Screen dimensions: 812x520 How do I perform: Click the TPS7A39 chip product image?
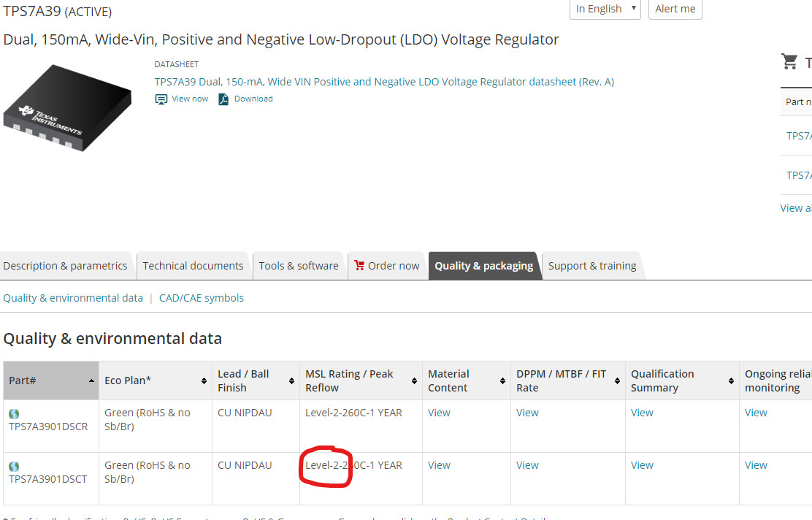[67, 108]
